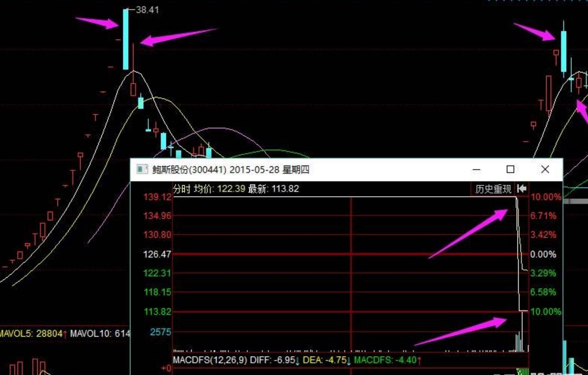Viewport: 588px width, 375px height.
Task: Click the tall cyan candlestick beside 38.41
Action: coord(126,39)
